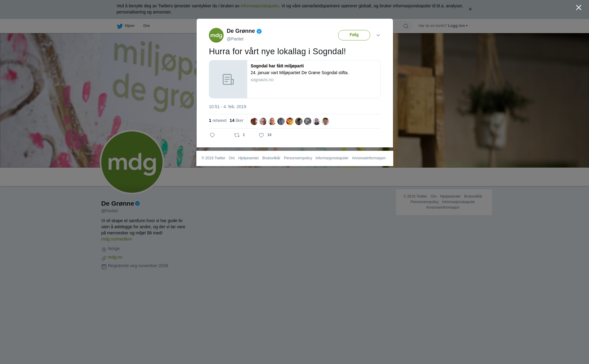Click the retweet arrows icon
This screenshot has height=364, width=589.
coord(237,135)
